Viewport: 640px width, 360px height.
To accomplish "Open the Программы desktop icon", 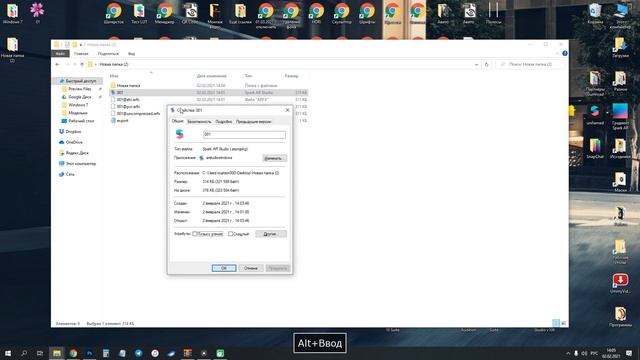I will (620, 317).
